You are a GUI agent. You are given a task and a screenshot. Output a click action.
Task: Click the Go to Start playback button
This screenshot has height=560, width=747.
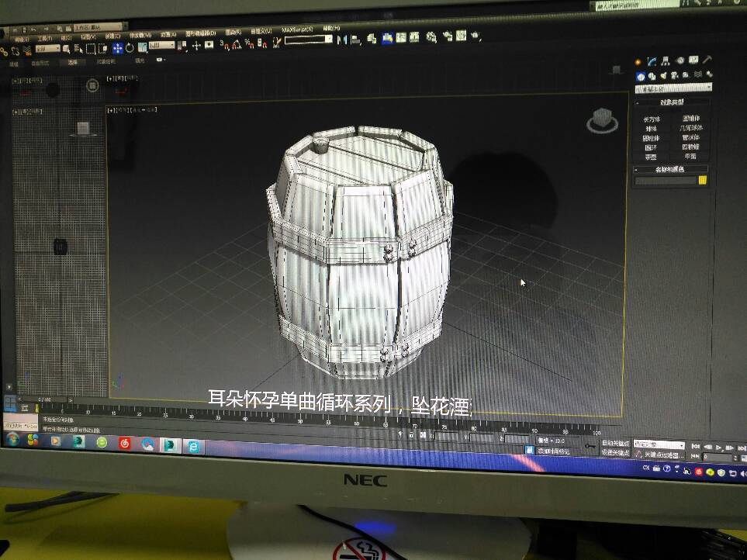(x=696, y=447)
